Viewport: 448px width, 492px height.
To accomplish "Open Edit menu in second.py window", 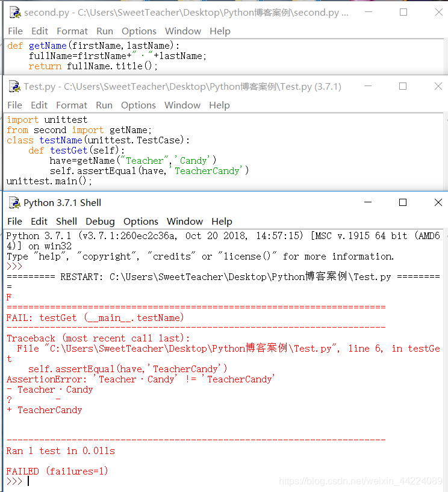I will pos(40,31).
